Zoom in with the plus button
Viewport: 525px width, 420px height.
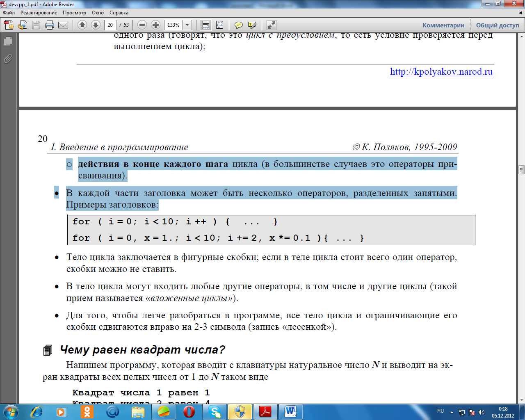(155, 25)
